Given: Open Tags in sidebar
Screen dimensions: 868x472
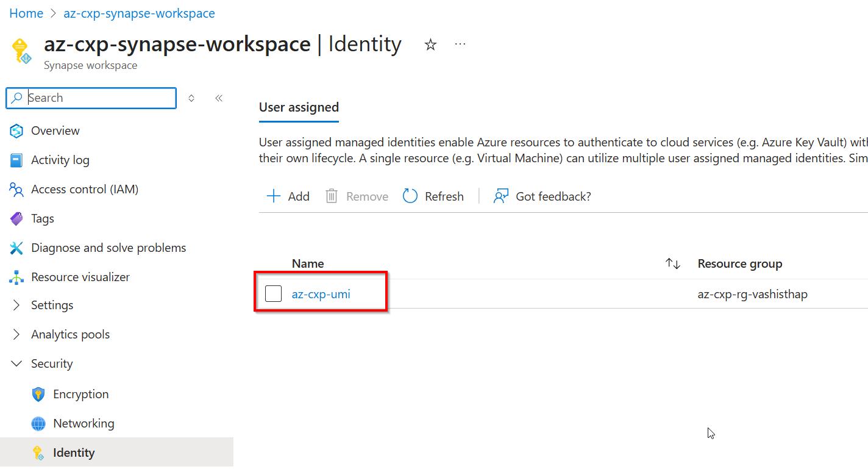Looking at the screenshot, I should point(43,219).
